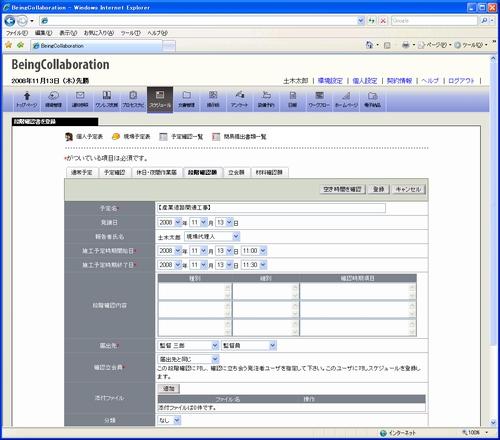This screenshot has height=440, width=500.
Task: Open the day dropdown in the 発議日 row
Action: [x=229, y=222]
